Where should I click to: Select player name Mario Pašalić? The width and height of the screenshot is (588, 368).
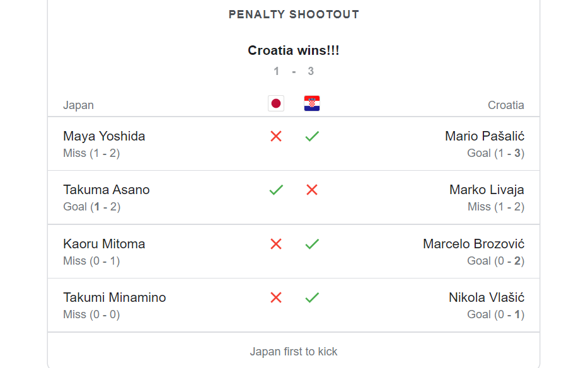pyautogui.click(x=485, y=136)
